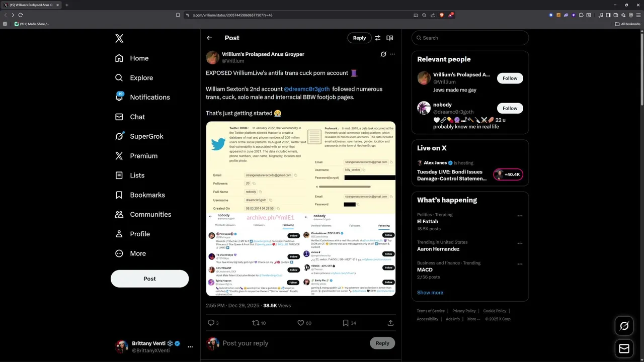Open the Explore page

coord(134,78)
